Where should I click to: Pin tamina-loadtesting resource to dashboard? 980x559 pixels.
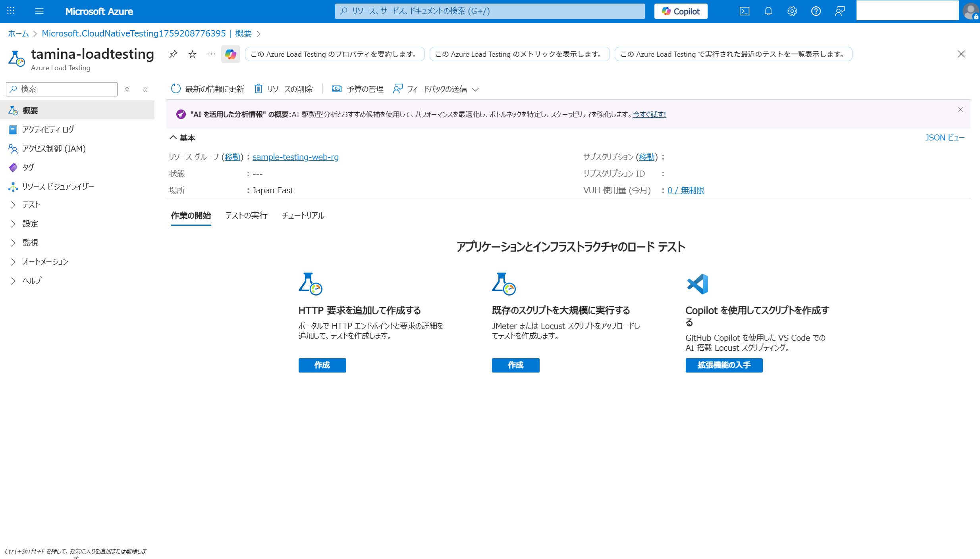point(173,54)
